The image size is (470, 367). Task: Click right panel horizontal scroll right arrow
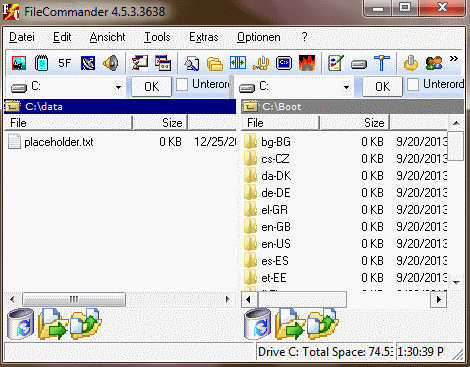tap(439, 299)
